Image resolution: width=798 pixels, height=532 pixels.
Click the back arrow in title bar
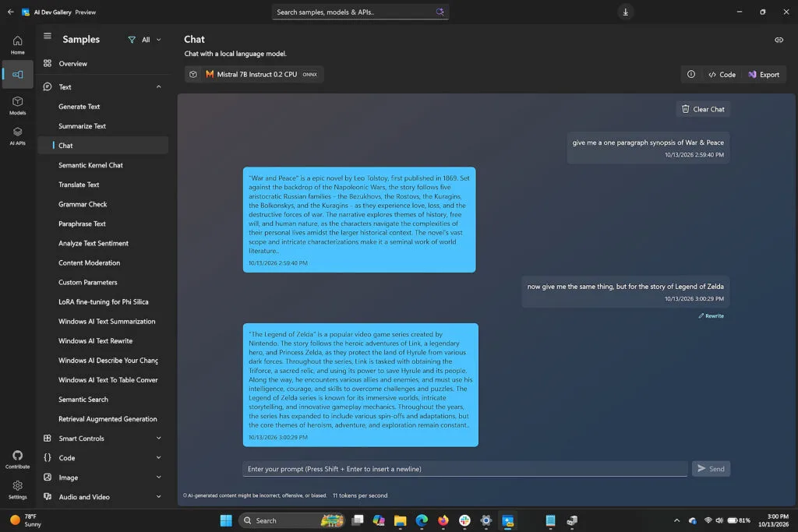tap(11, 12)
